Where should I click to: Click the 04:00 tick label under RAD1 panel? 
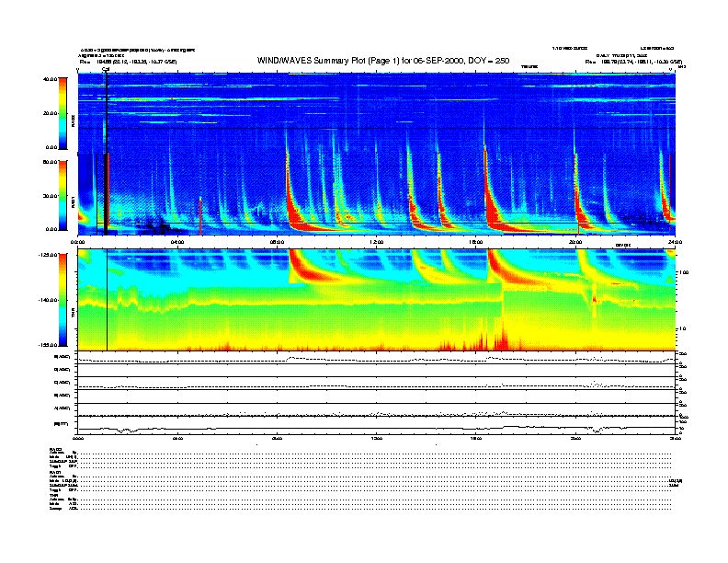(x=177, y=242)
